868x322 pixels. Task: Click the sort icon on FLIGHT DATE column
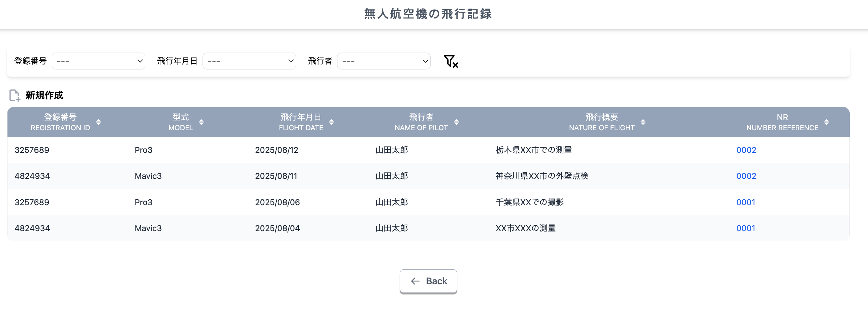pyautogui.click(x=332, y=122)
